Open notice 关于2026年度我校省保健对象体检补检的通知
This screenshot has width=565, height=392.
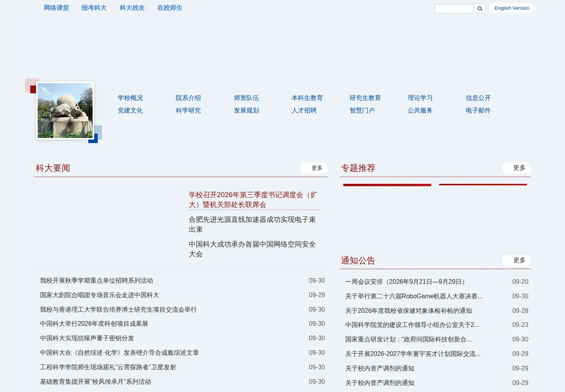point(408,311)
